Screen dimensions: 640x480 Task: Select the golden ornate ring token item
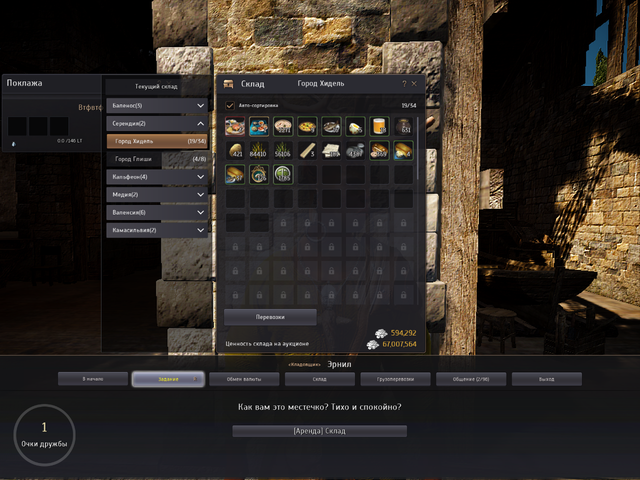[x=259, y=174]
